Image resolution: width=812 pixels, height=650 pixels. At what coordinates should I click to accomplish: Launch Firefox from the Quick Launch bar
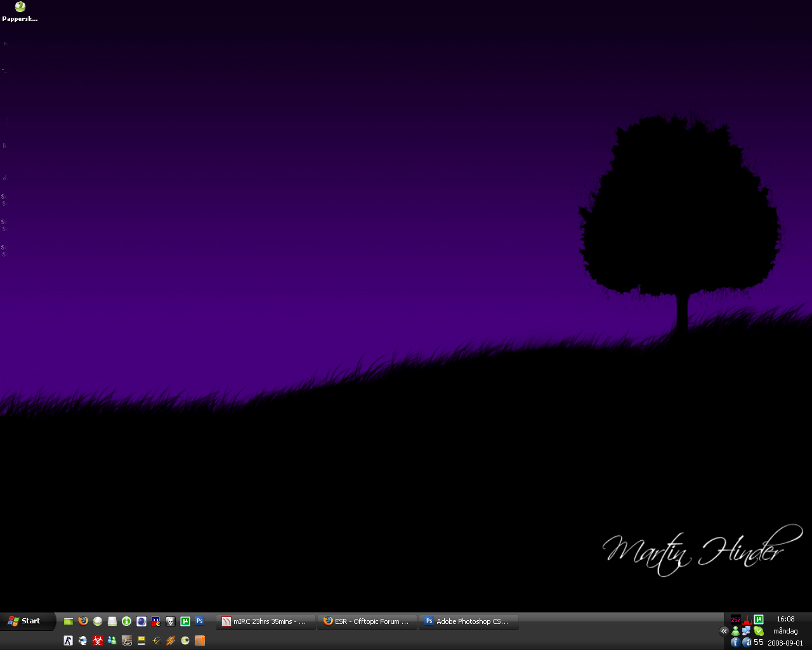(x=83, y=621)
